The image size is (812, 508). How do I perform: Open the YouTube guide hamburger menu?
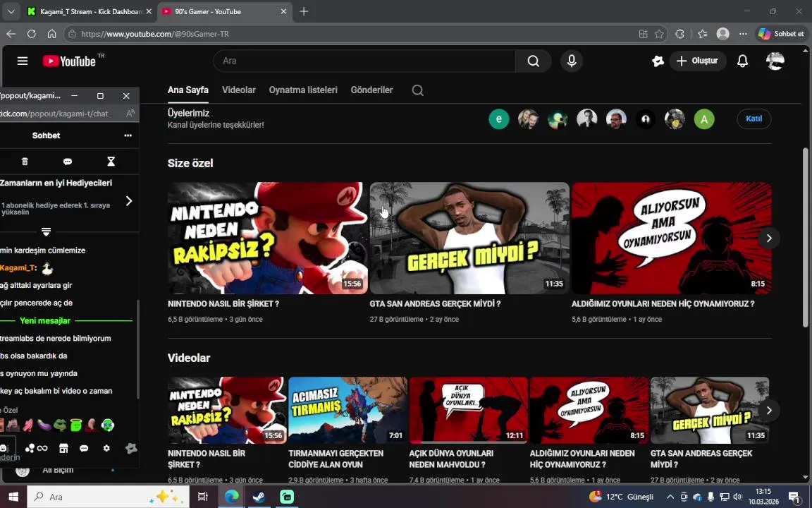pos(23,61)
